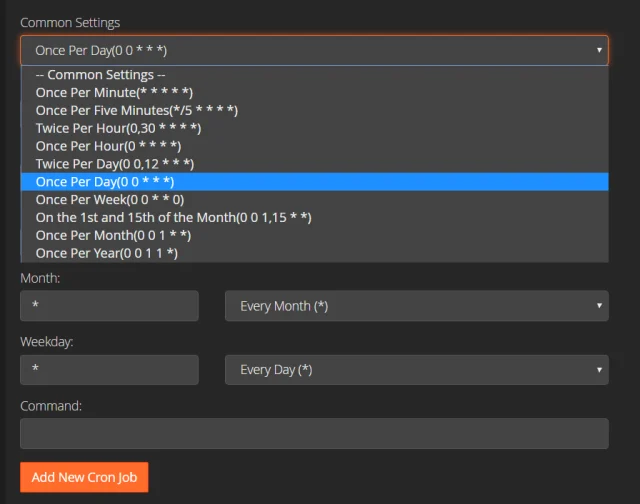640x504 pixels.
Task: Select Once Per Hour option
Action: [x=108, y=146]
